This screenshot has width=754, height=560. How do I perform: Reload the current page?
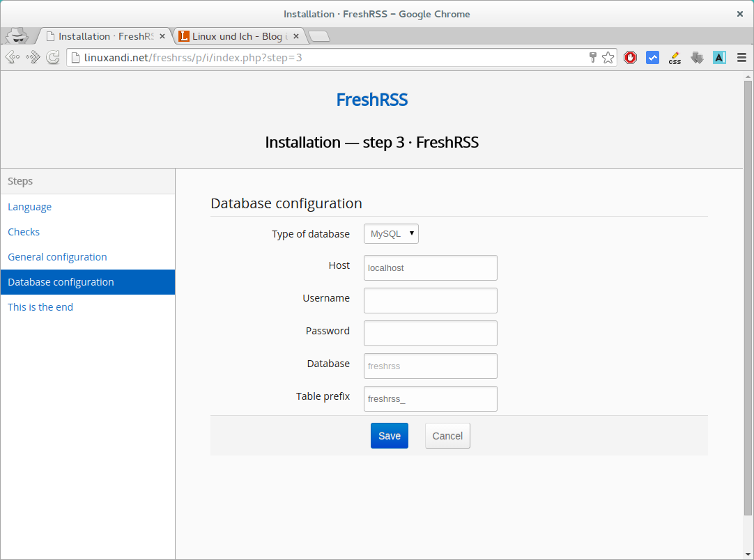tap(53, 58)
